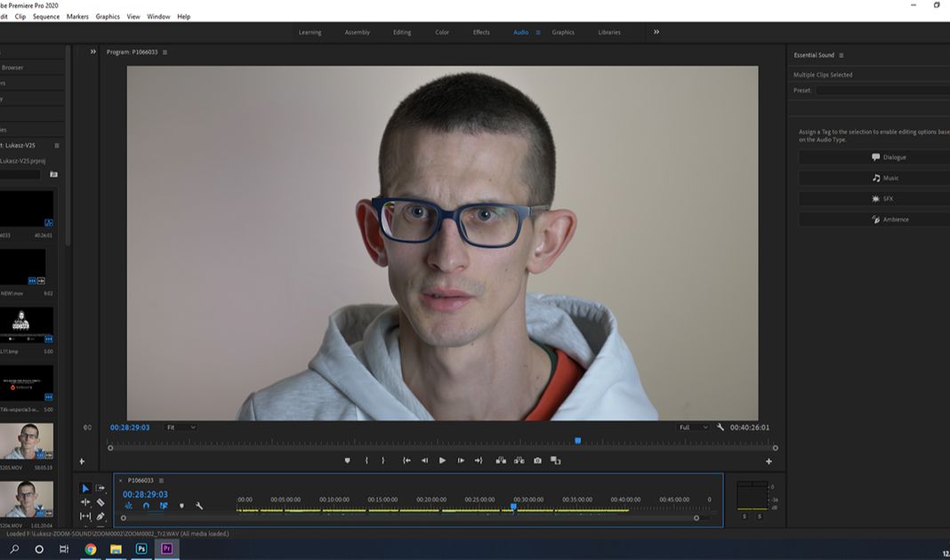The height and width of the screenshot is (560, 950).
Task: Open the Sequence menu
Action: click(46, 17)
